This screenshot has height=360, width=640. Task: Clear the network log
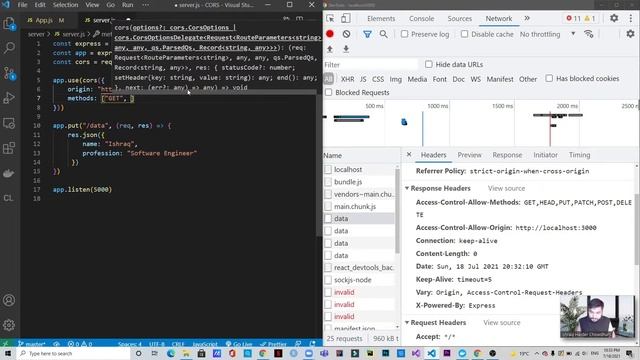coord(346,34)
